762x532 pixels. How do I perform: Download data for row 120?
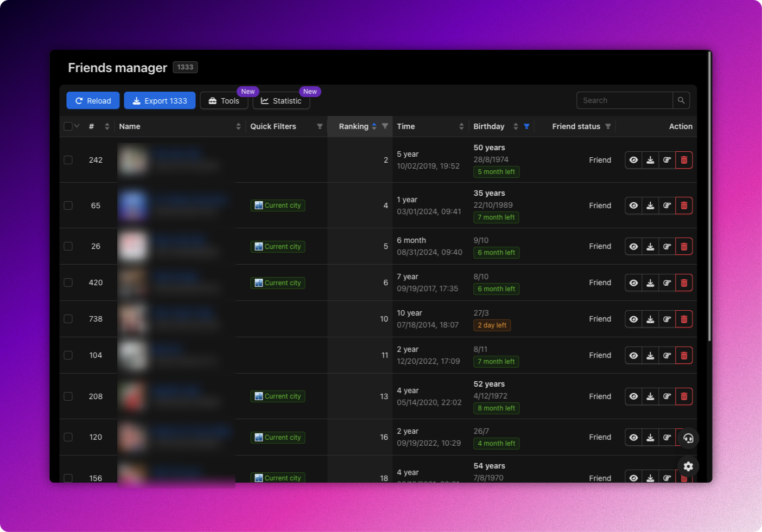pos(650,437)
